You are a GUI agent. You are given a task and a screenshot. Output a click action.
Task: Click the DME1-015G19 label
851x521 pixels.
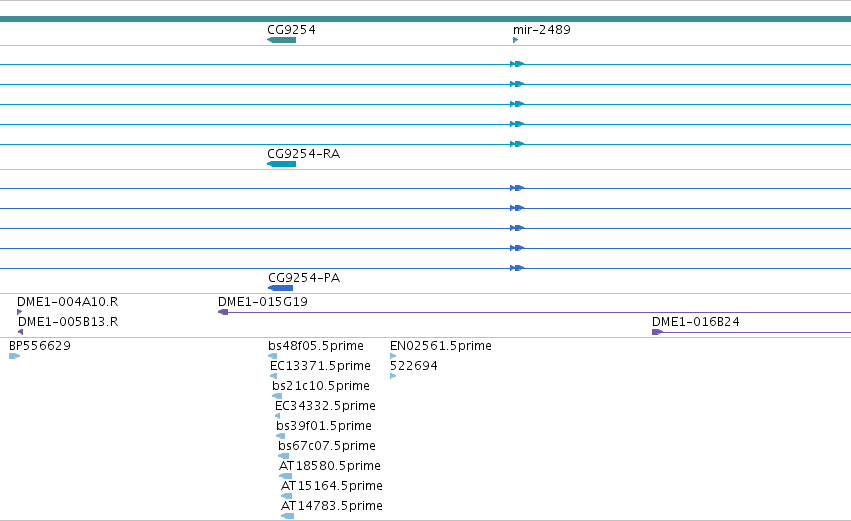point(263,302)
